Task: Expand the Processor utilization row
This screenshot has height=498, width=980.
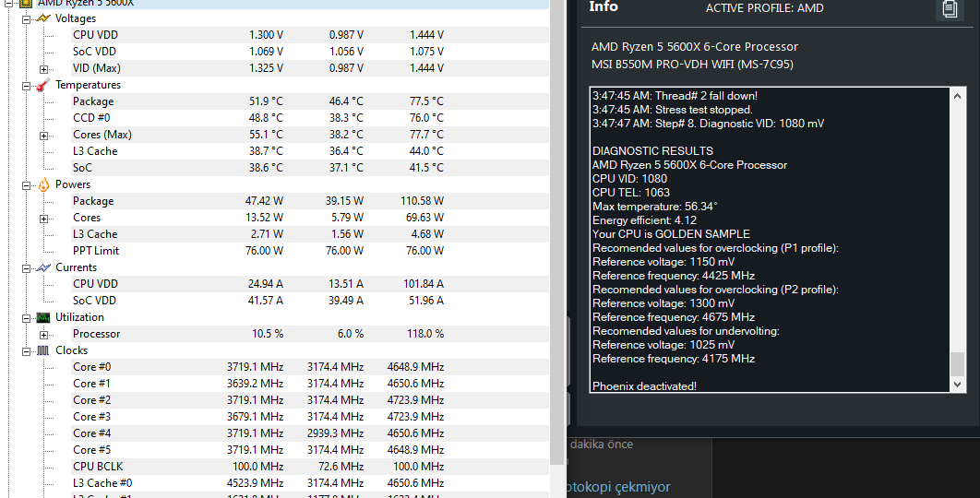Action: pyautogui.click(x=43, y=335)
